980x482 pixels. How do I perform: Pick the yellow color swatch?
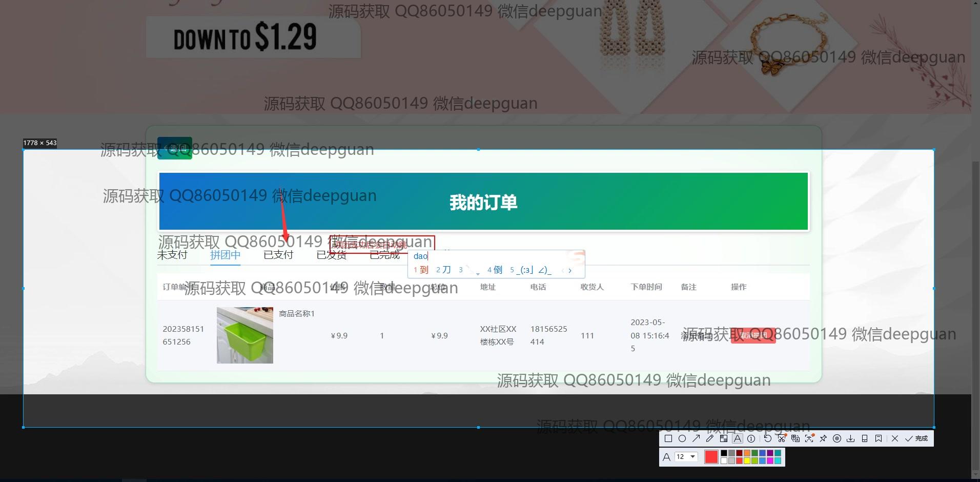[747, 460]
